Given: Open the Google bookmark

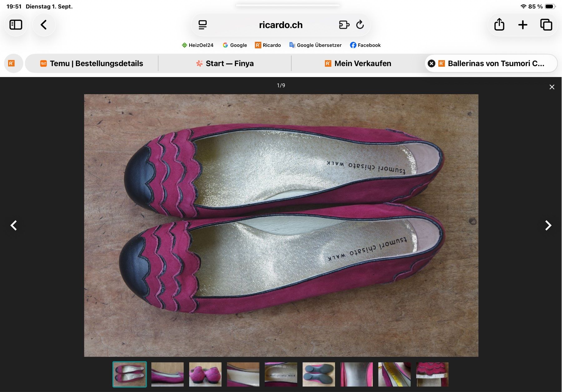Looking at the screenshot, I should click(235, 45).
